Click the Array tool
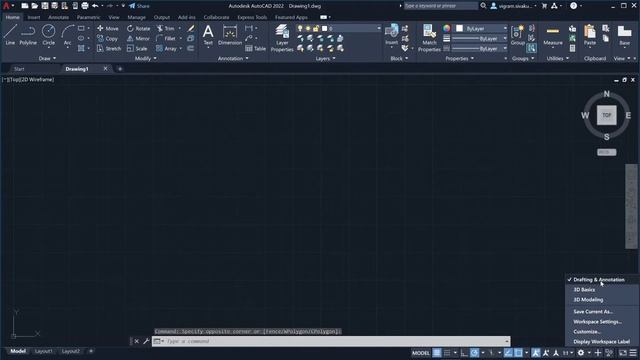Image resolution: width=640 pixels, height=360 pixels. tap(166, 49)
